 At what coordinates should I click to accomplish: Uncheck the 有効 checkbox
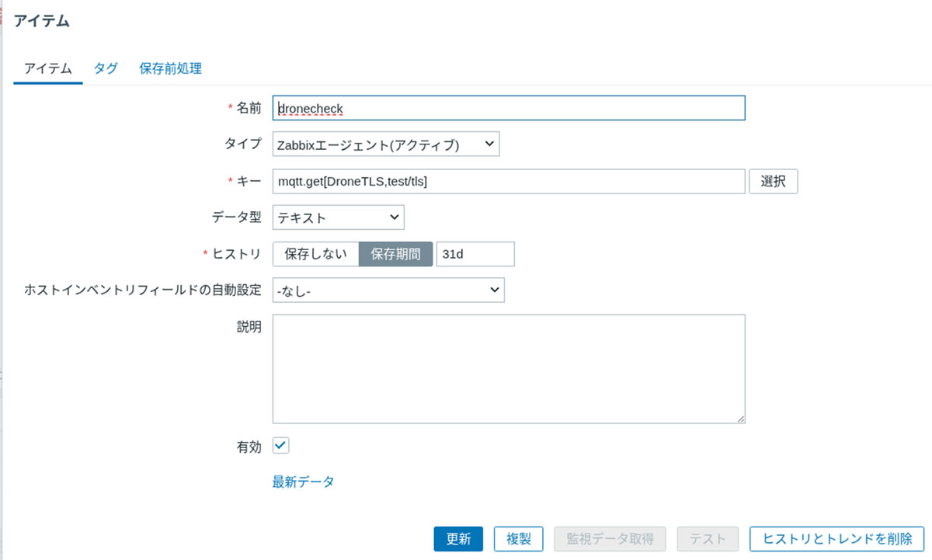pyautogui.click(x=281, y=446)
